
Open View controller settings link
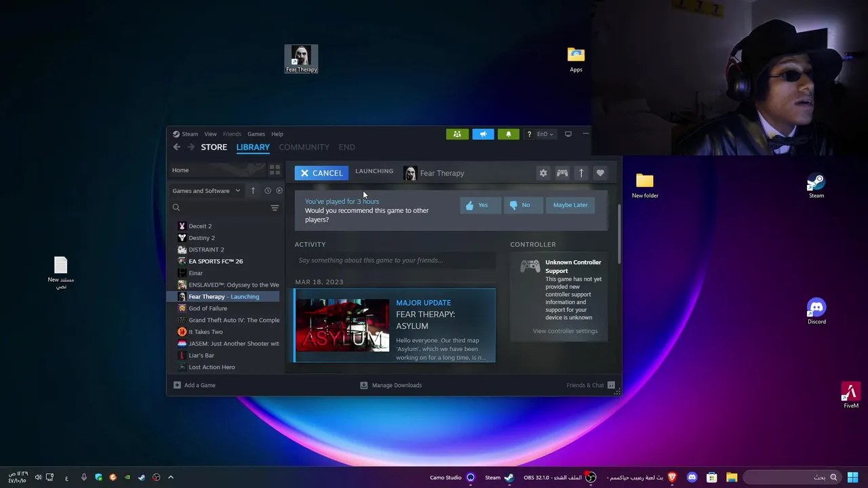tap(565, 331)
